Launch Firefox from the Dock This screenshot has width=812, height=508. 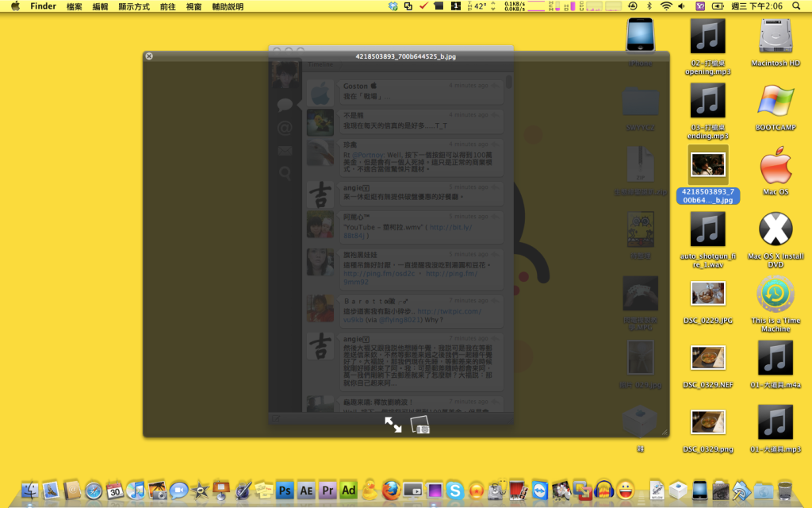coord(391,490)
